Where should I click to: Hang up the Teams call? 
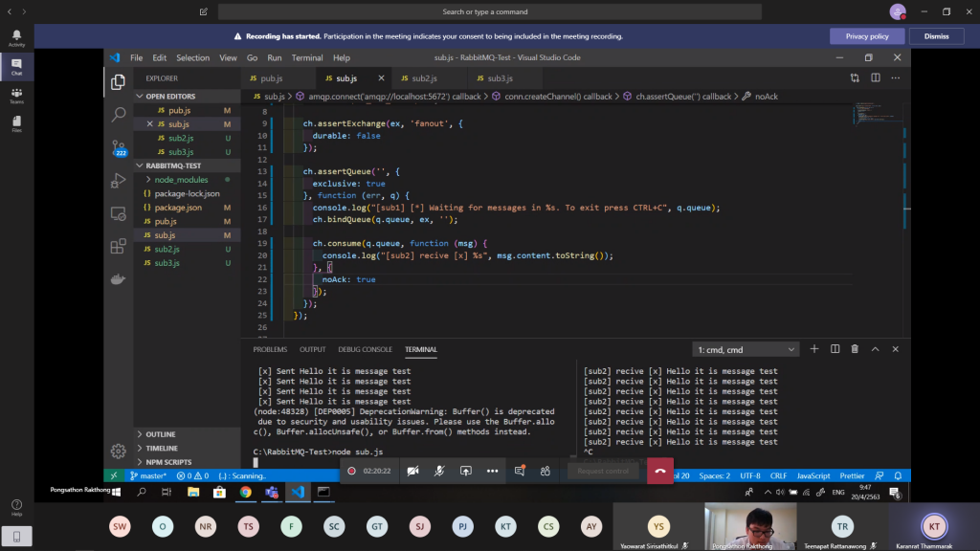[659, 471]
